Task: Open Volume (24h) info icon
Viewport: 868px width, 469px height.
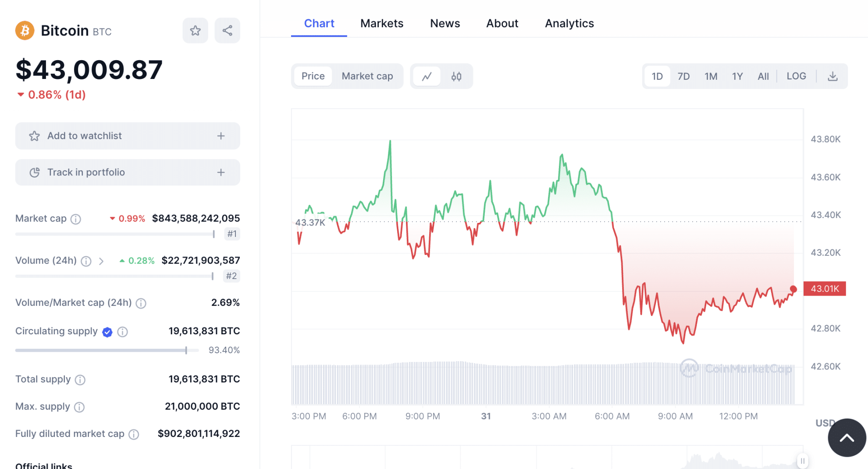Action: pyautogui.click(x=86, y=261)
